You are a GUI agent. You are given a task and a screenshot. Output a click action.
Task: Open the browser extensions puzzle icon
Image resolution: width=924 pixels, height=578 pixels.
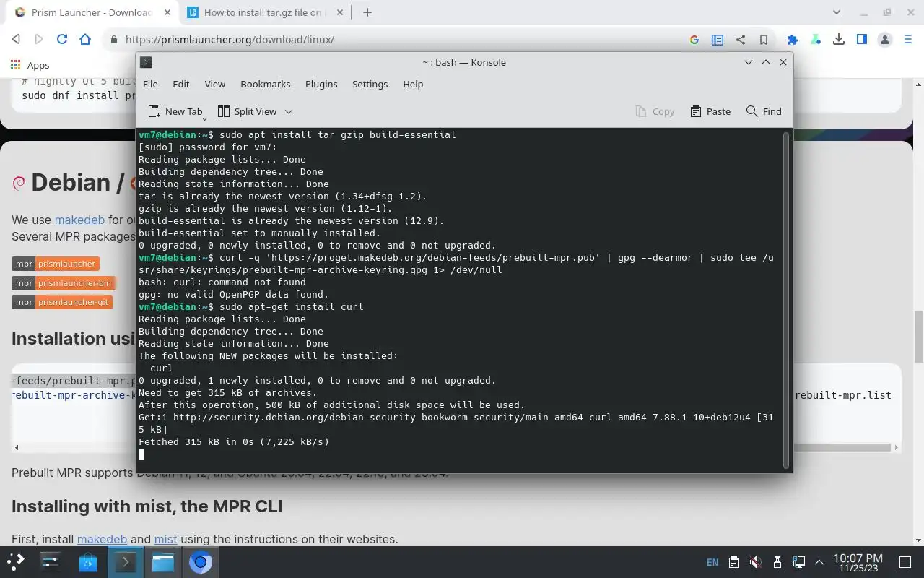click(793, 40)
